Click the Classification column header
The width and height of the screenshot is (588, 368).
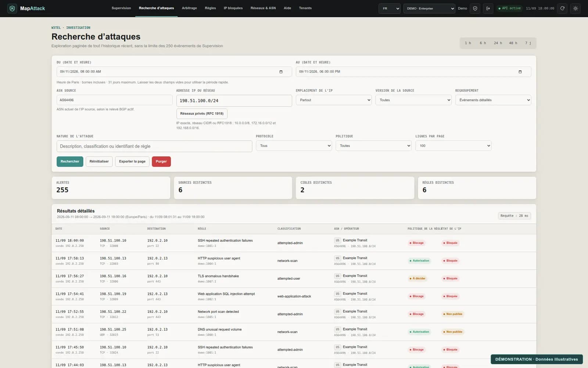pos(289,229)
